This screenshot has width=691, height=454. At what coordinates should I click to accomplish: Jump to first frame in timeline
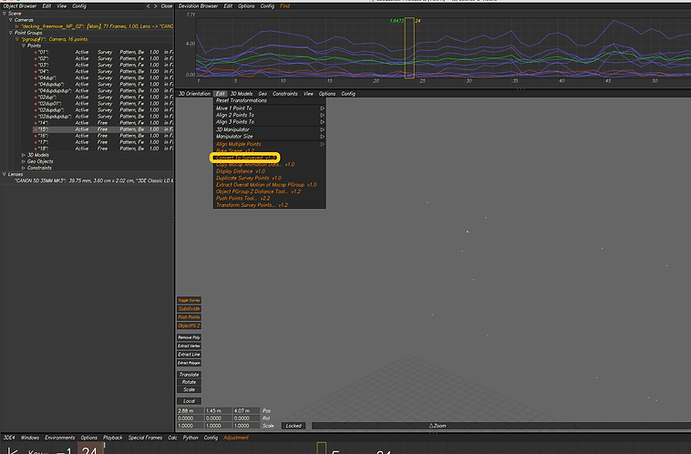pyautogui.click(x=13, y=450)
